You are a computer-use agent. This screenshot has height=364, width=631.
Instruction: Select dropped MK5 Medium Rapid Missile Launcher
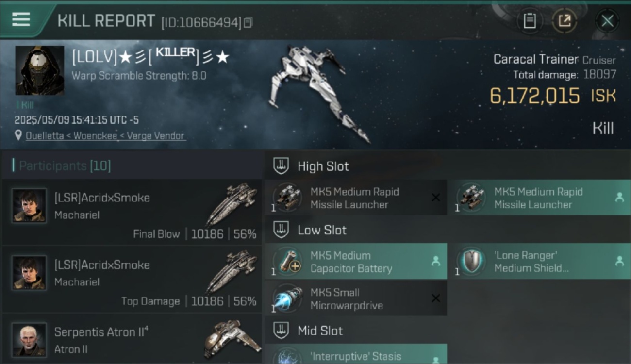coord(539,198)
